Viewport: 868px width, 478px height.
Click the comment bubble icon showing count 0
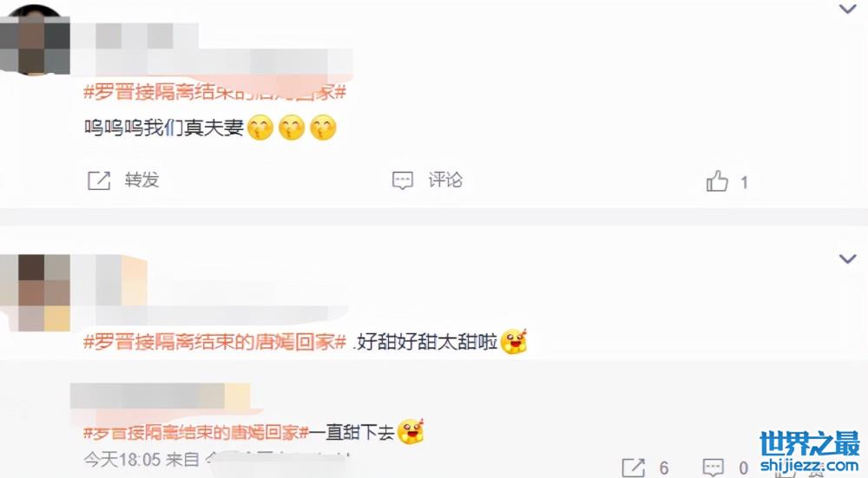pyautogui.click(x=713, y=468)
